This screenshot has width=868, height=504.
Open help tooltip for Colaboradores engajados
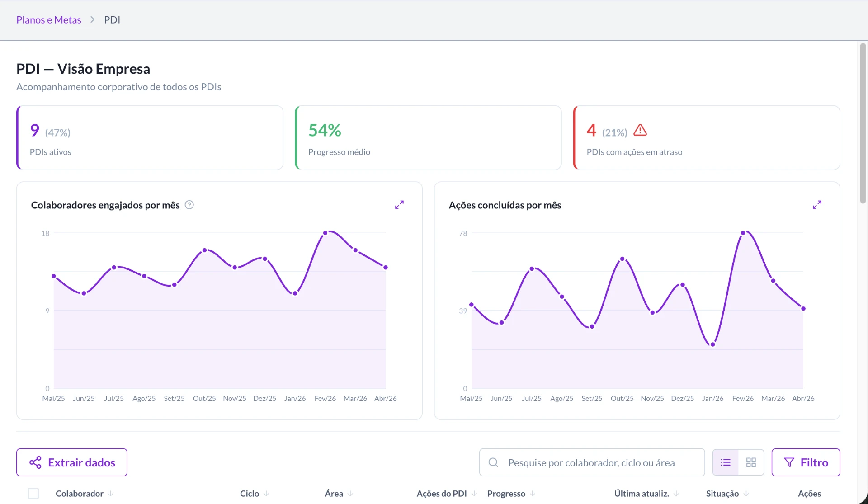(189, 205)
